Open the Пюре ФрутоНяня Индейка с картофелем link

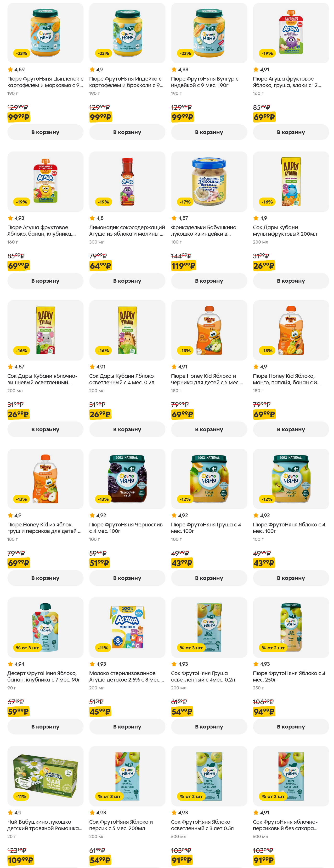[126, 82]
